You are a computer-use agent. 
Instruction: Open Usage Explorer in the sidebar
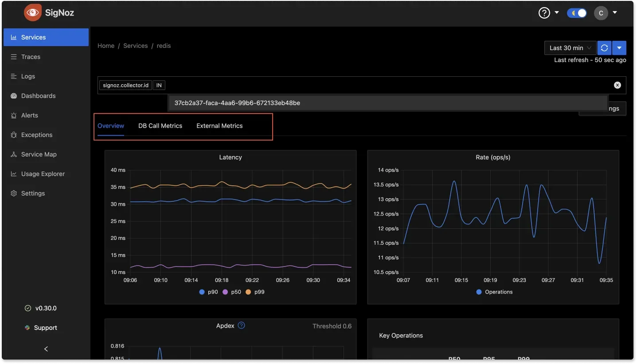(46, 174)
